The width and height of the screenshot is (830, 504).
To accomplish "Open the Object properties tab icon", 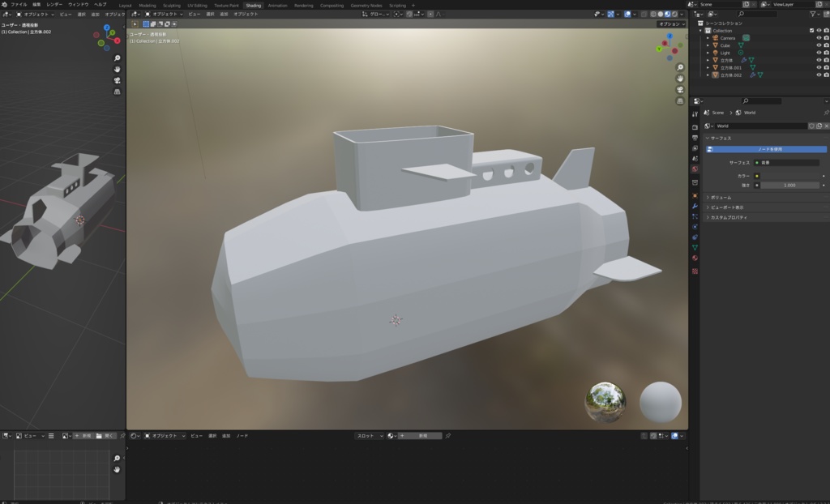I will point(695,195).
